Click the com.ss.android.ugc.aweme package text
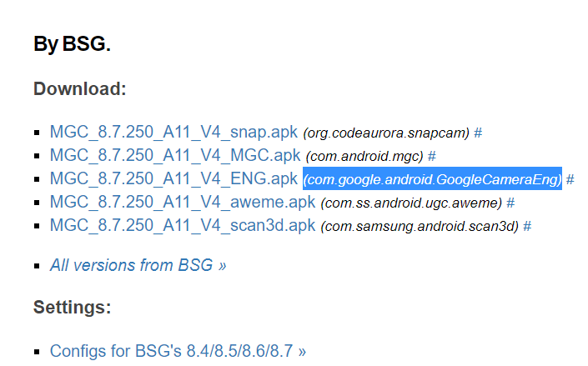Screen dimensions: 588x366 pyautogui.click(x=410, y=203)
